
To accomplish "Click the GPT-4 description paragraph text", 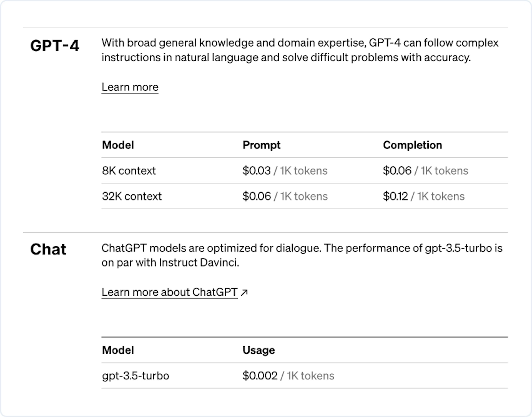I will (x=300, y=50).
